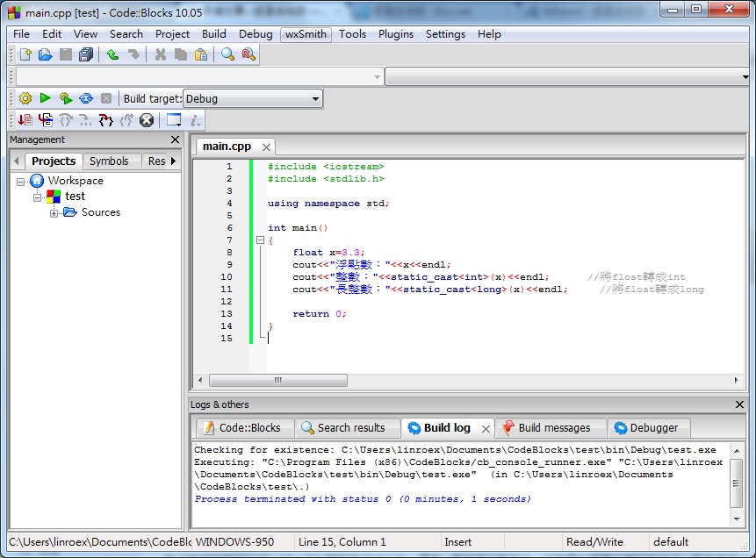Open the Project menu
This screenshot has width=756, height=558.
172,34
